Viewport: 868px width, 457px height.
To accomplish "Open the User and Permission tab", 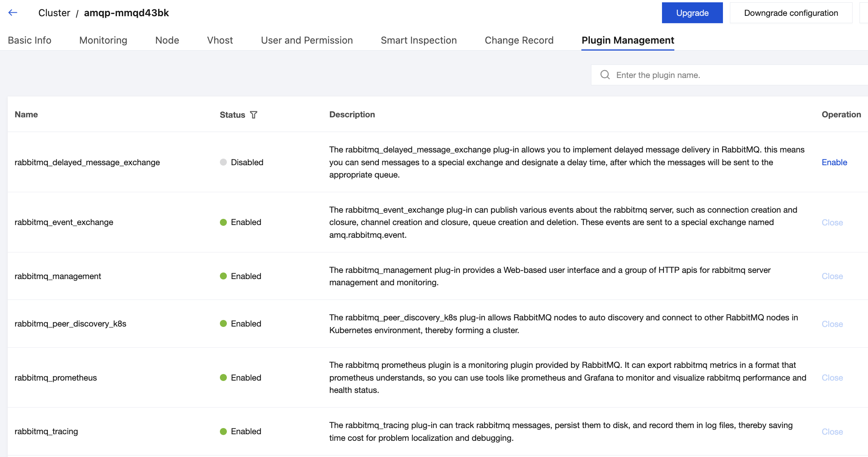I will pyautogui.click(x=307, y=40).
